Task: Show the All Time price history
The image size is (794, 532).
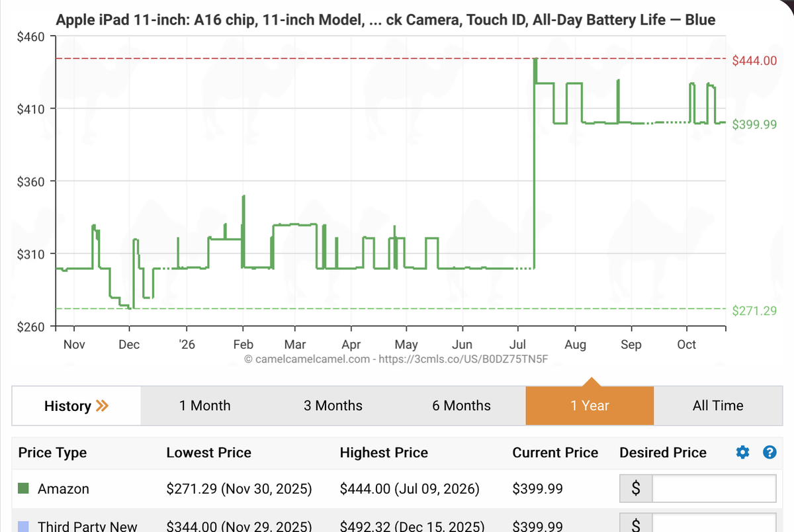Action: coord(718,406)
